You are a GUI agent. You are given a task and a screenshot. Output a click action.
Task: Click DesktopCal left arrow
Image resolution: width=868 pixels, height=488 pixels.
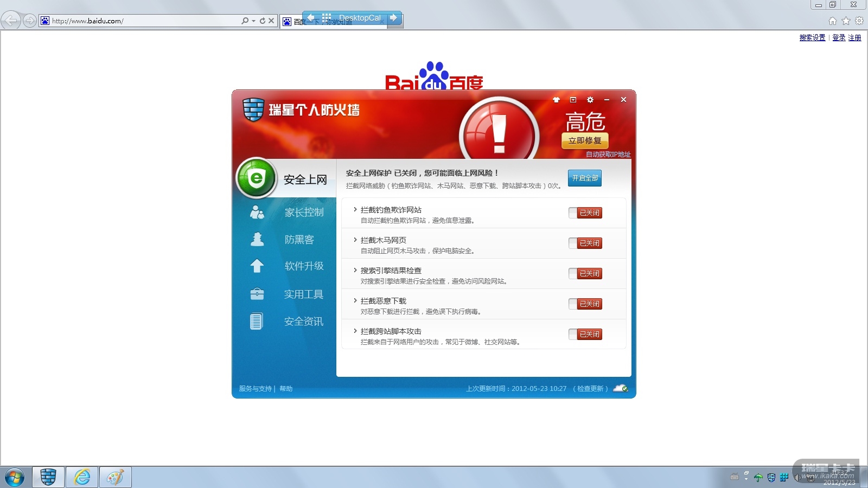[x=311, y=18]
